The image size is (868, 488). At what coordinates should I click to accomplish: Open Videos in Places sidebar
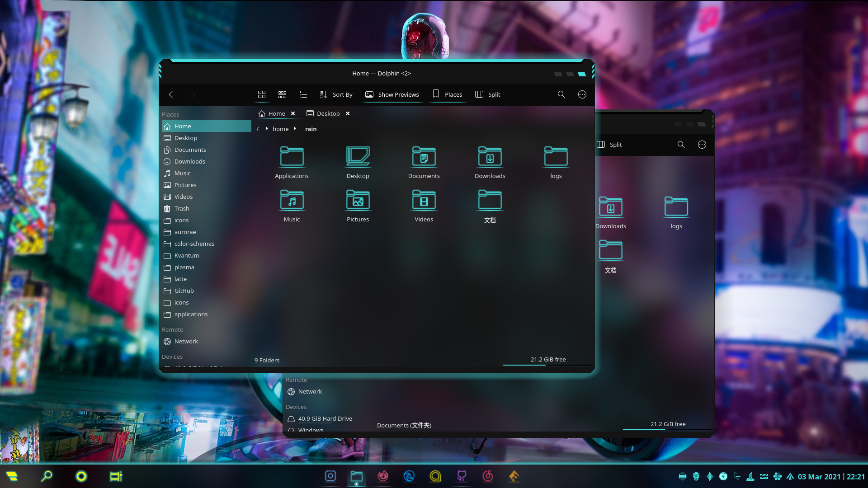[207, 197]
